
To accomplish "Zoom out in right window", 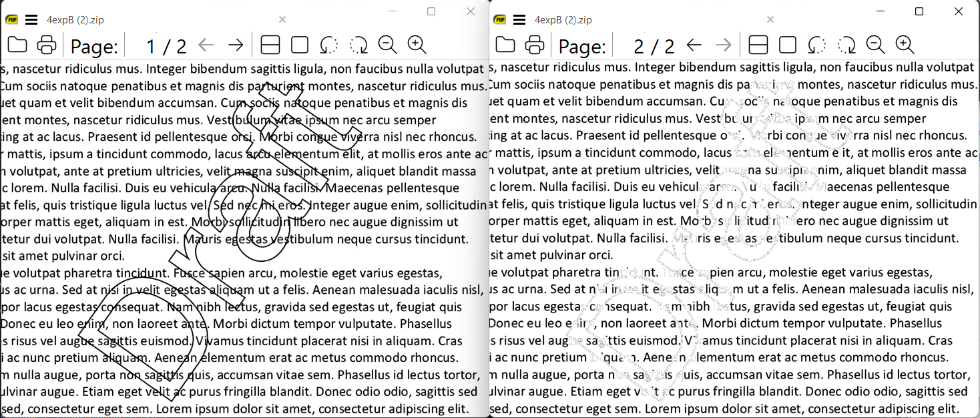I will [x=875, y=45].
